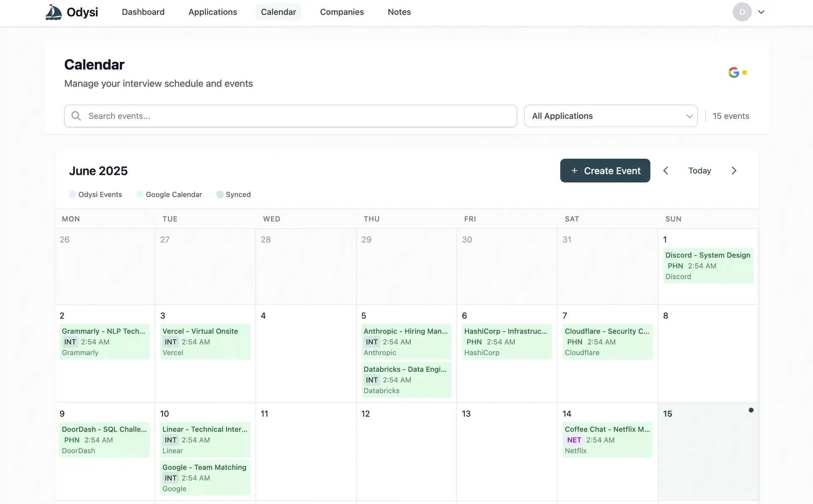Click the SUN column header
The width and height of the screenshot is (813, 504).
673,219
